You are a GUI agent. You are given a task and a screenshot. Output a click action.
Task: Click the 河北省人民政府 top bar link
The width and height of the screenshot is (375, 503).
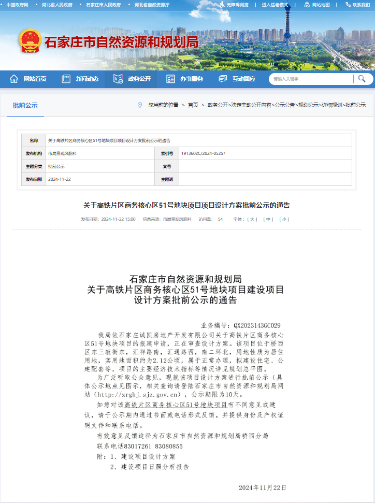coord(57,5)
